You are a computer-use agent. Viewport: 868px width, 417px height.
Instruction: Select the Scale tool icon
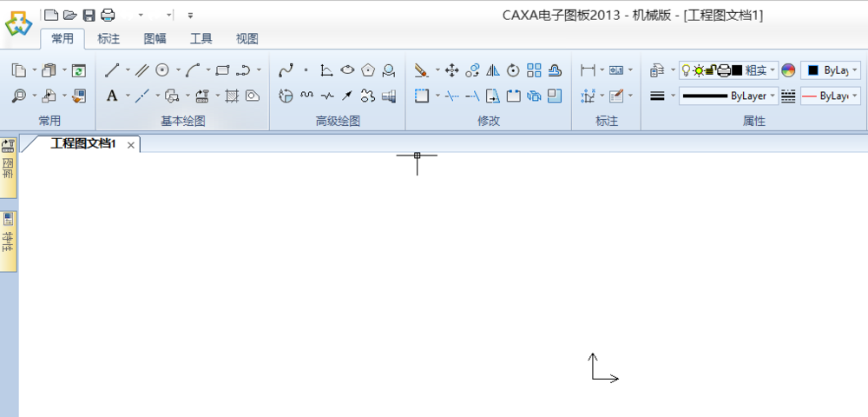click(x=555, y=96)
